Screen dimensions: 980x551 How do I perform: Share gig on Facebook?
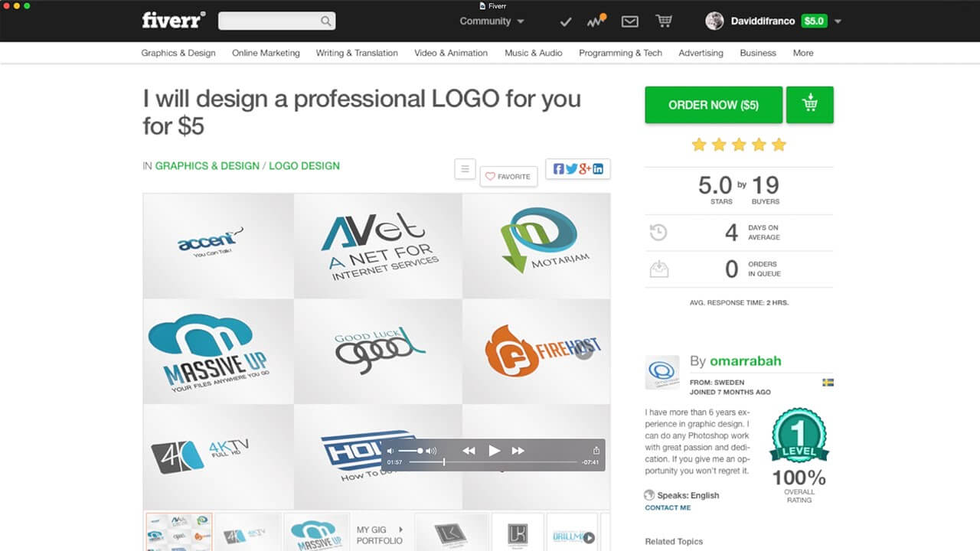pyautogui.click(x=558, y=169)
